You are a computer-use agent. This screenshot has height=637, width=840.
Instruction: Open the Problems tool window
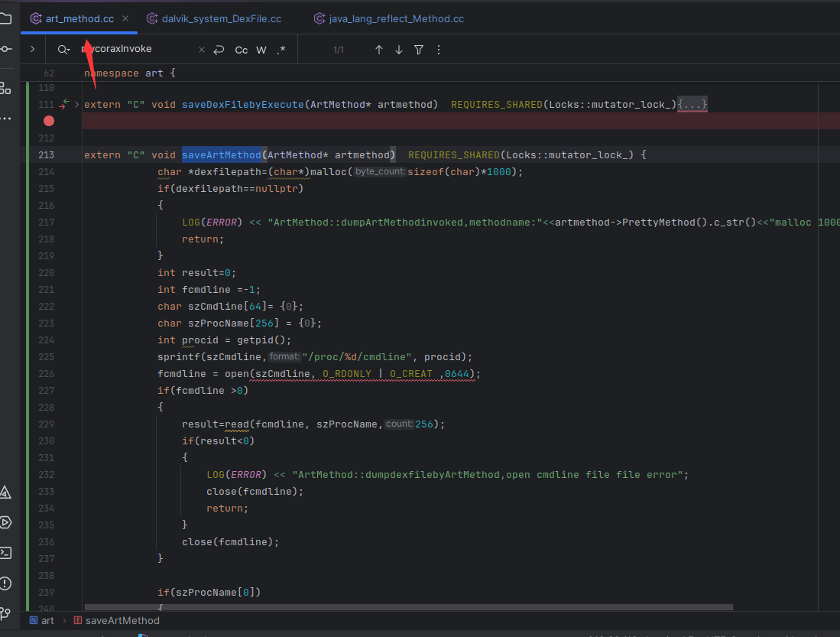coord(5,583)
